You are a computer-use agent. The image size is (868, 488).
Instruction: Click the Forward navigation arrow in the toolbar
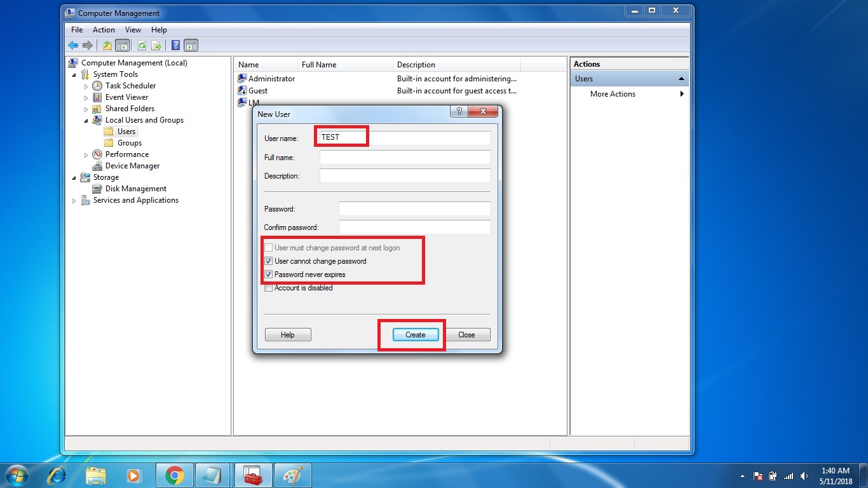click(x=88, y=45)
